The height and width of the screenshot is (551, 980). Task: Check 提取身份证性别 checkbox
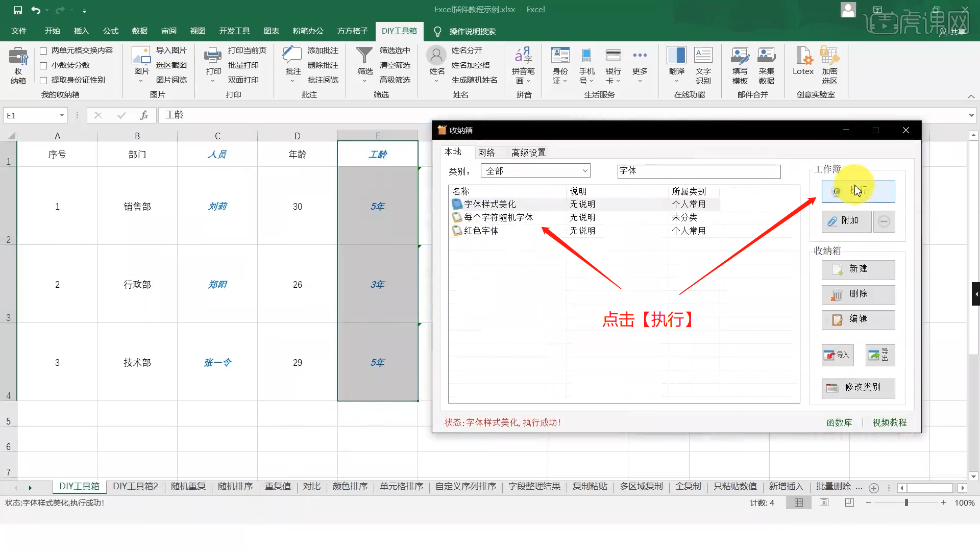click(x=43, y=80)
